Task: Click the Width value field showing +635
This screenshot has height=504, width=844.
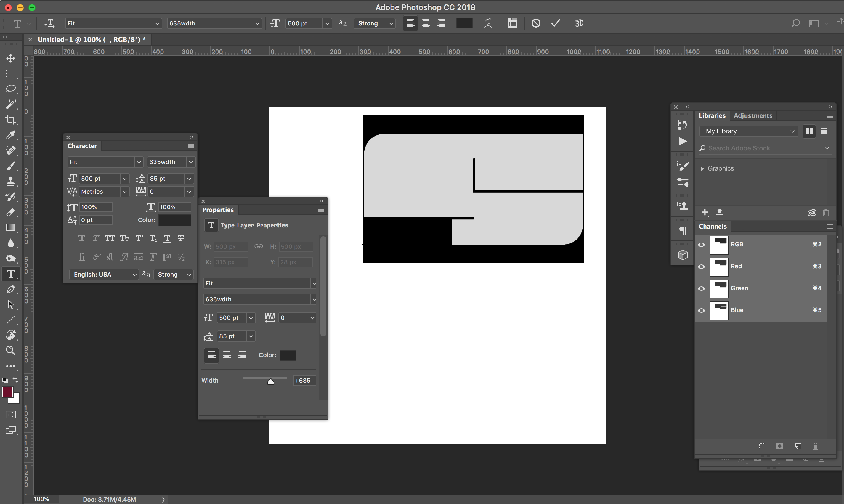Action: (304, 381)
